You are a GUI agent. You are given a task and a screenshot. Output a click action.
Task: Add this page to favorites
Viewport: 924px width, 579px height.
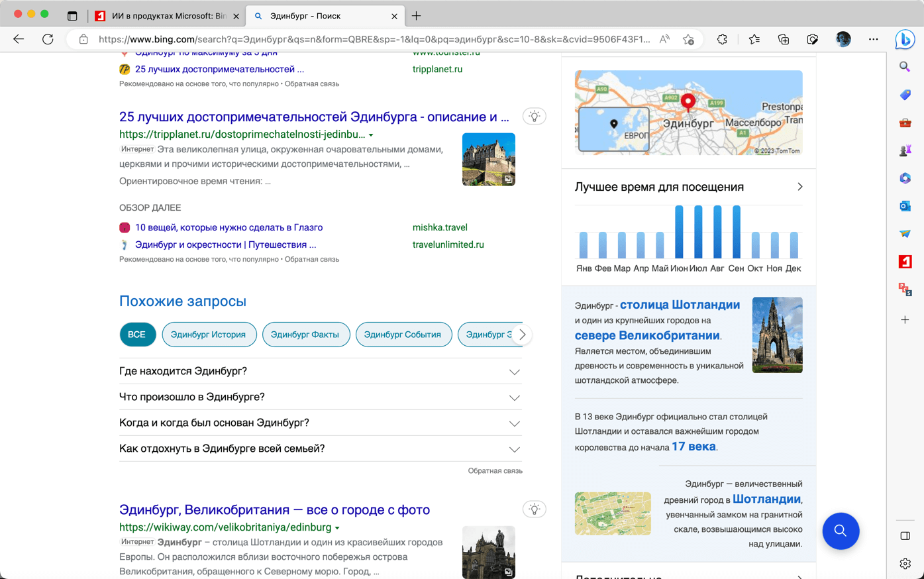coord(688,39)
